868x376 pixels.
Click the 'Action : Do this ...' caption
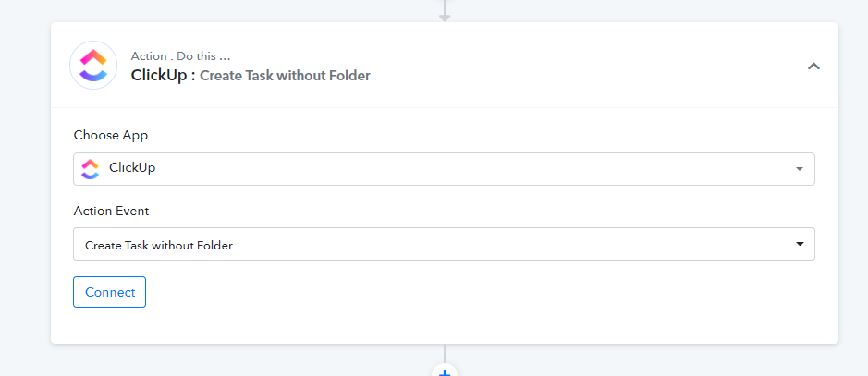coord(180,56)
